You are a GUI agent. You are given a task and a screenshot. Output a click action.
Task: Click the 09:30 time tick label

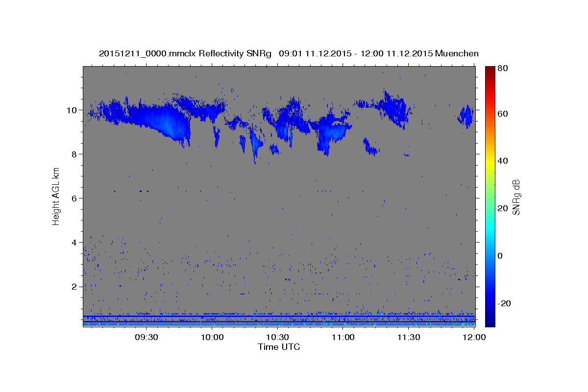pyautogui.click(x=147, y=337)
